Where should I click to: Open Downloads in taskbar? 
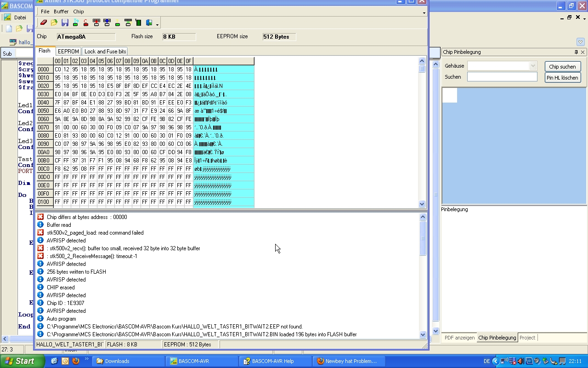click(x=129, y=361)
